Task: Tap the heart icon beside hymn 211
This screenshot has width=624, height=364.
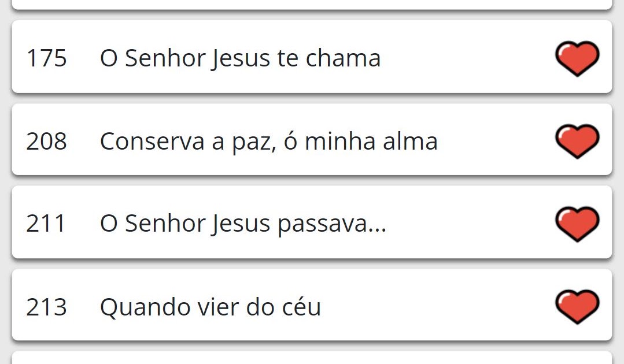Action: 577,224
